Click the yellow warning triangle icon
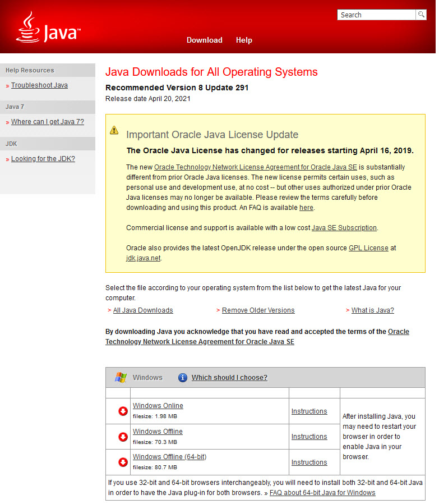 (114, 130)
